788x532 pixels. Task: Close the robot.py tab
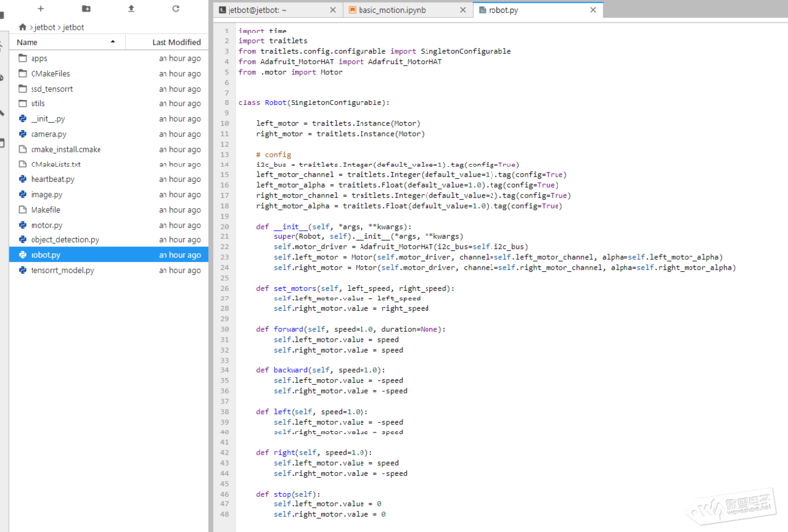[x=593, y=10]
